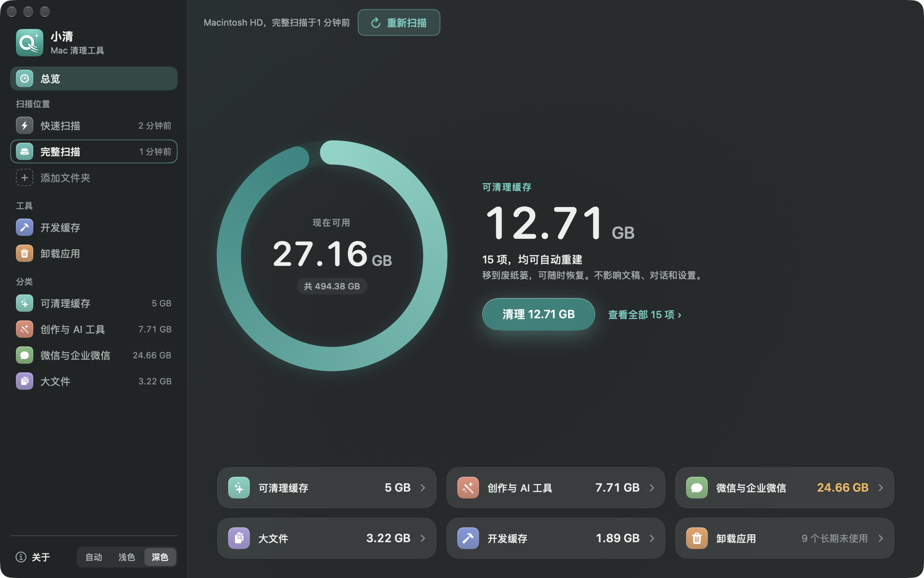Click the 卸载应用 card label
The height and width of the screenshot is (578, 924).
(x=736, y=539)
